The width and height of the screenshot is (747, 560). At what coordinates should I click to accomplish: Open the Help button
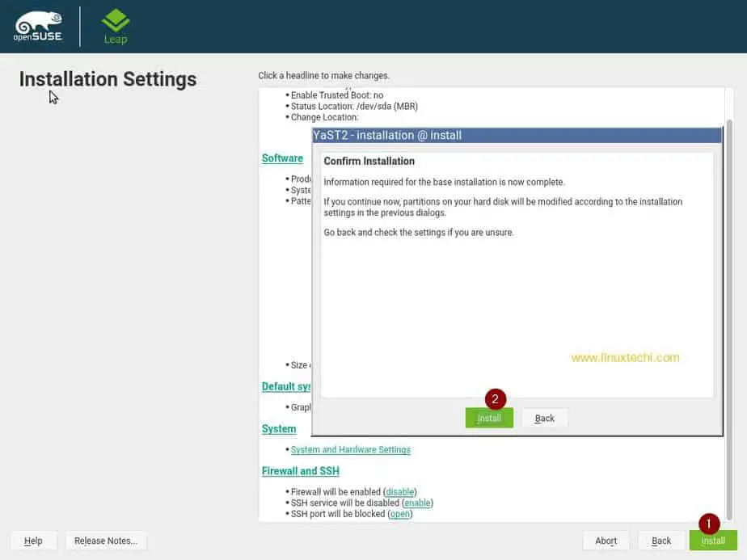click(x=33, y=541)
